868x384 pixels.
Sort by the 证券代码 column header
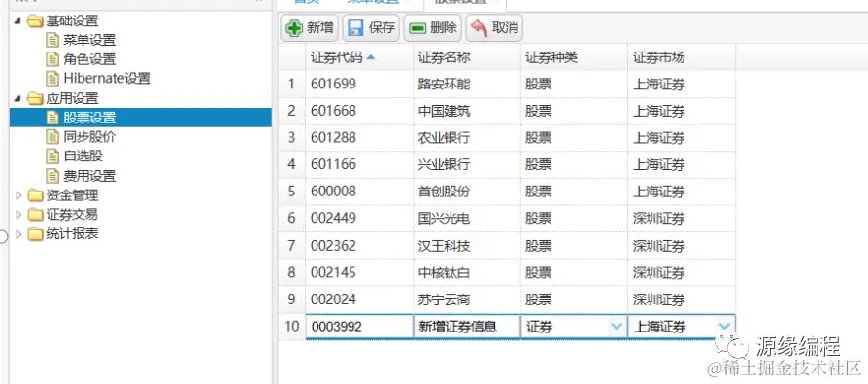[358, 57]
